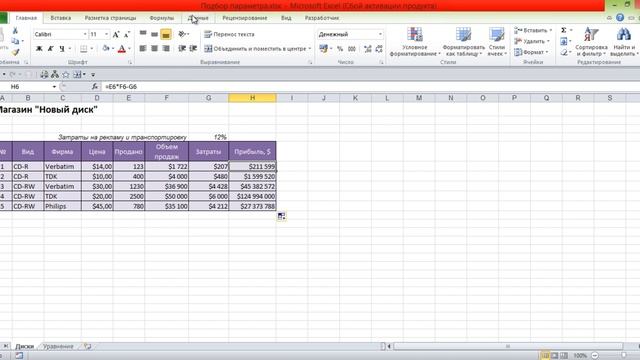Screen dimensions: 640x360
Task: Apply cell borders icon
Action: (x=84, y=49)
